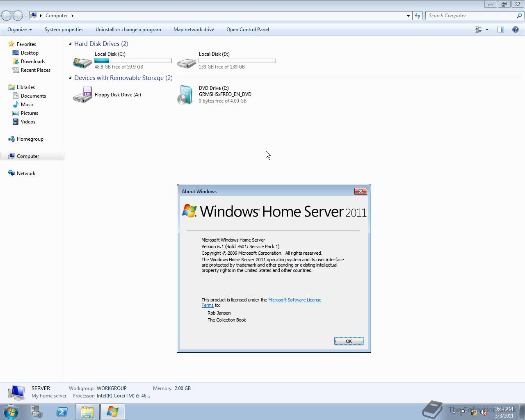
Task: Select Floppy Disk Drive (A:) icon
Action: point(82,95)
